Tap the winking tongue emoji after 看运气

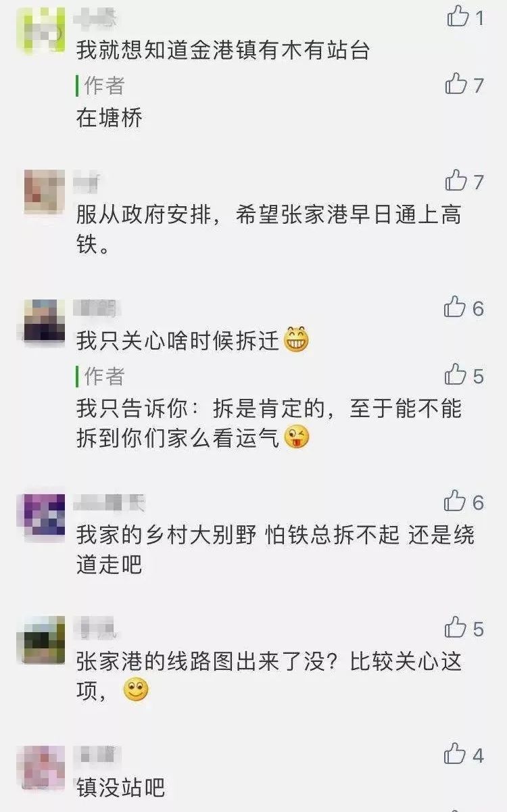pos(296,437)
